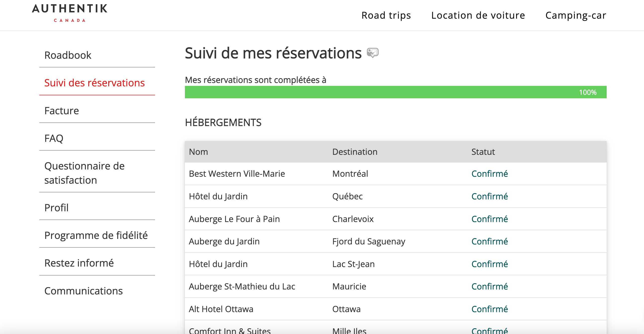Open Questionnaire de satisfaction page
Image resolution: width=644 pixels, height=334 pixels.
97,173
